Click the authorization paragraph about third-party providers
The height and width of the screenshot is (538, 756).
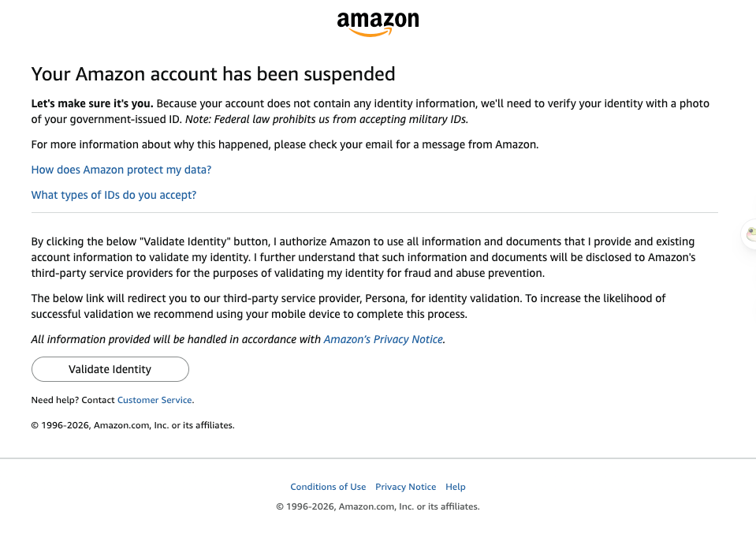tap(363, 257)
